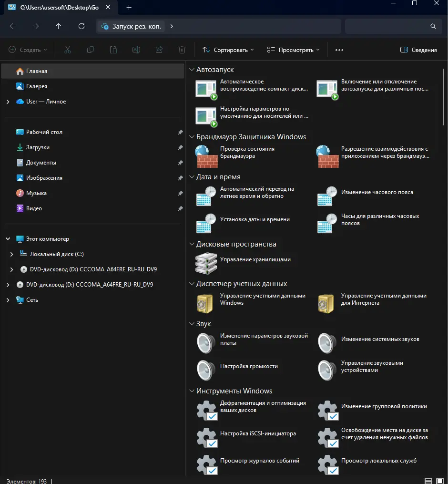Expand Локальный диск (C:) in tree
The width and height of the screenshot is (448, 484).
click(11, 255)
